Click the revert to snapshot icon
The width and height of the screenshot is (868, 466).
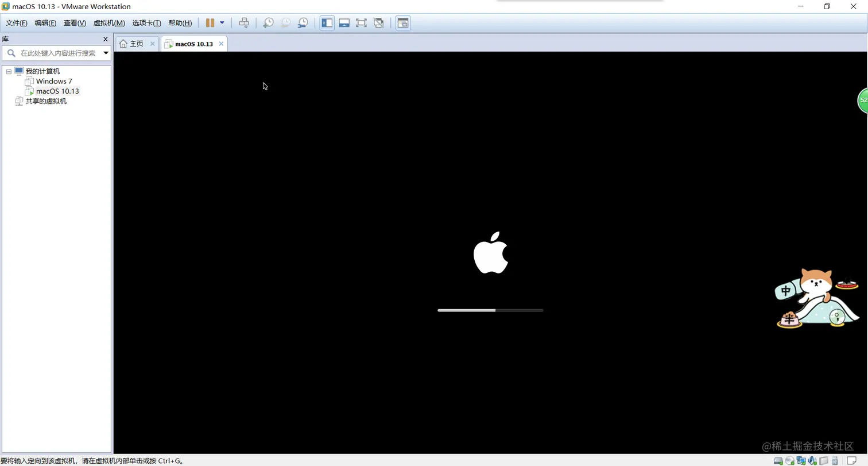coord(285,23)
